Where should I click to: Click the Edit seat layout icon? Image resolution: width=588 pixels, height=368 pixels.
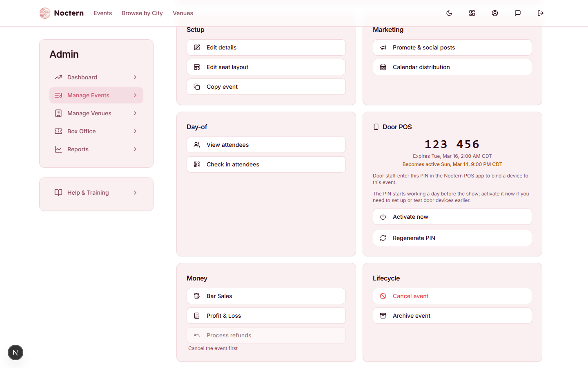pos(197,67)
